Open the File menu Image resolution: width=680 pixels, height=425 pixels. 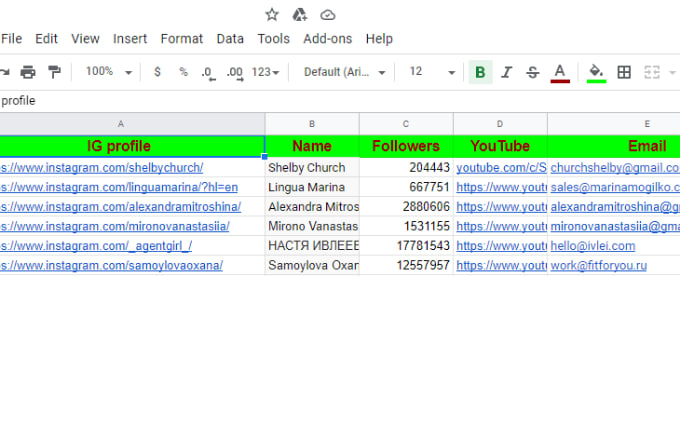pyautogui.click(x=11, y=39)
